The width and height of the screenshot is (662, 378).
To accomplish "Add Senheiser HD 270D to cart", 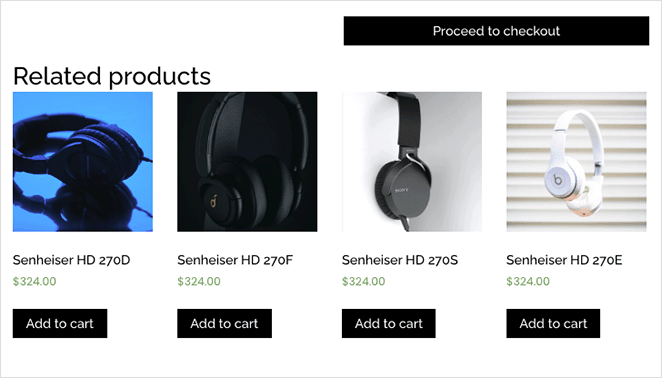I will pyautogui.click(x=60, y=324).
